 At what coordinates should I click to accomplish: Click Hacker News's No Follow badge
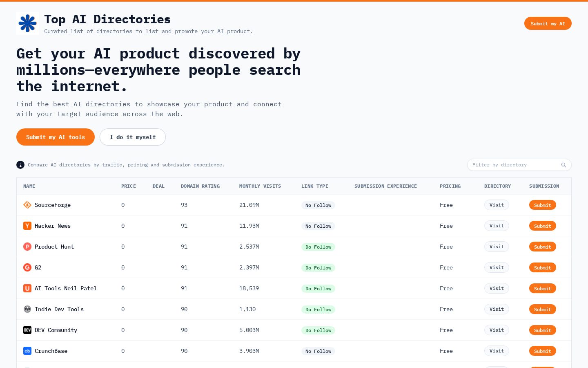(x=318, y=226)
